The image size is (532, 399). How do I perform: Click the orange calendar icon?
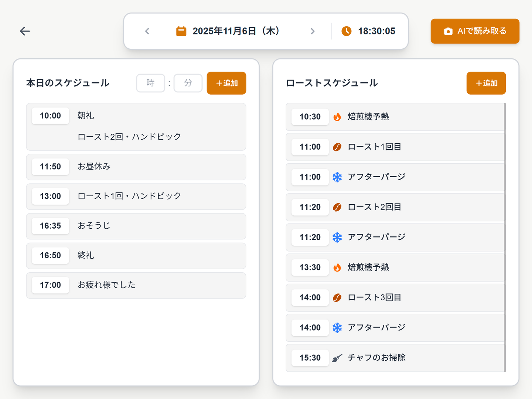[181, 31]
